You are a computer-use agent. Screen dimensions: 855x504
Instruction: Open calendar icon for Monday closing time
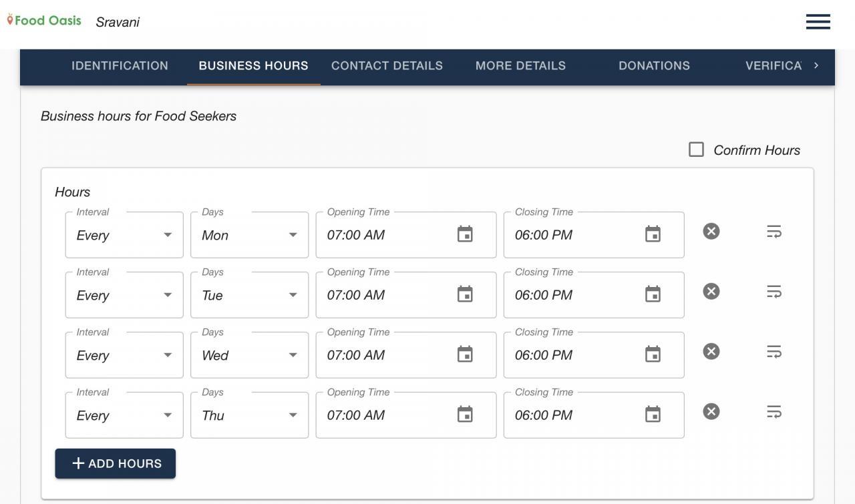[x=653, y=234]
